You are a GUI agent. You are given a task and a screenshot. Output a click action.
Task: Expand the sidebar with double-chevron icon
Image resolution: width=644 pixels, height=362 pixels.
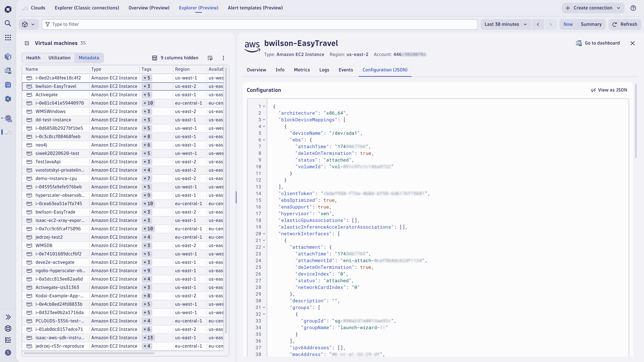tap(8, 317)
